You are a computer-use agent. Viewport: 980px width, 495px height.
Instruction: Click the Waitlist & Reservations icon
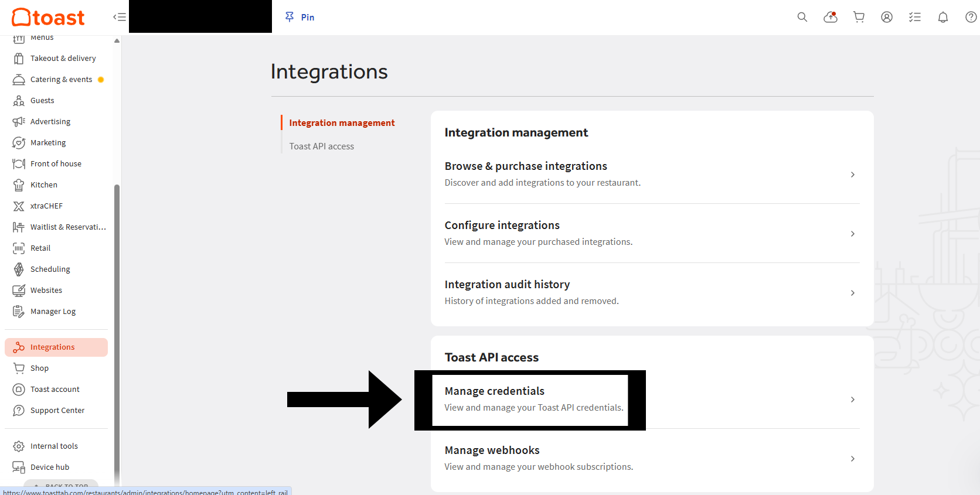(19, 227)
